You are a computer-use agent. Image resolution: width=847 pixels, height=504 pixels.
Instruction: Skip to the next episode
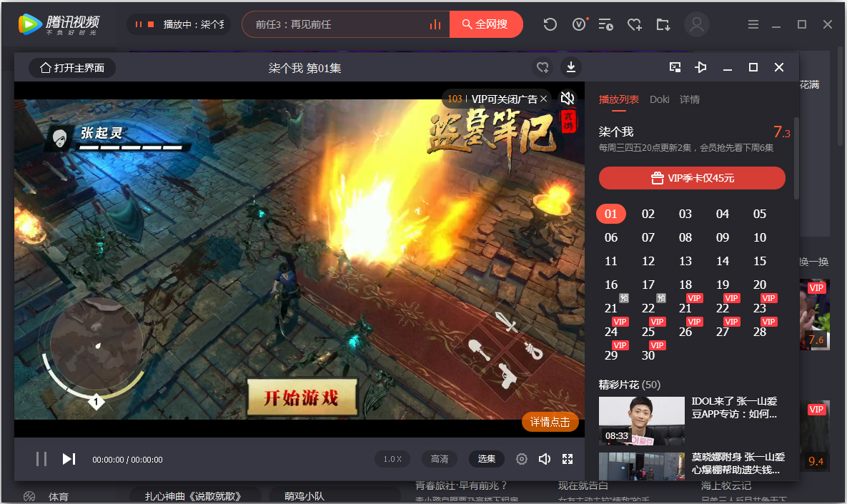tap(69, 459)
